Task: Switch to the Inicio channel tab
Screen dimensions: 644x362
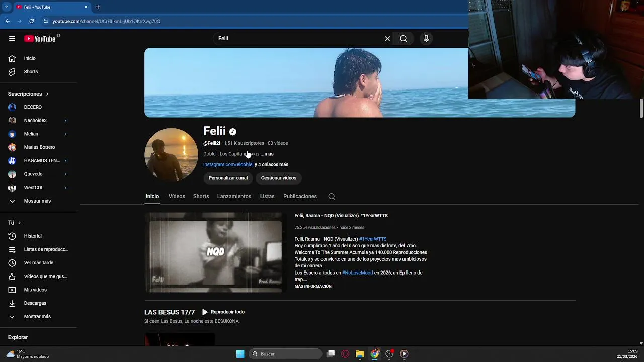Action: 152,197
